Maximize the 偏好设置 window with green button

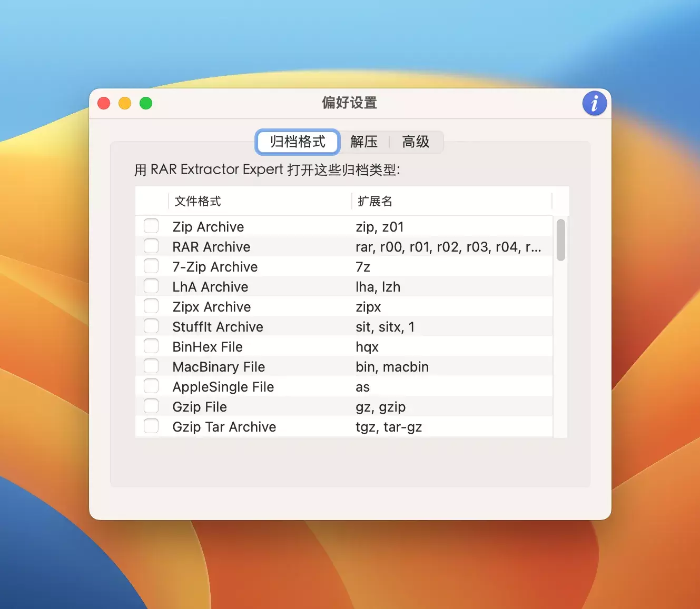tap(146, 103)
